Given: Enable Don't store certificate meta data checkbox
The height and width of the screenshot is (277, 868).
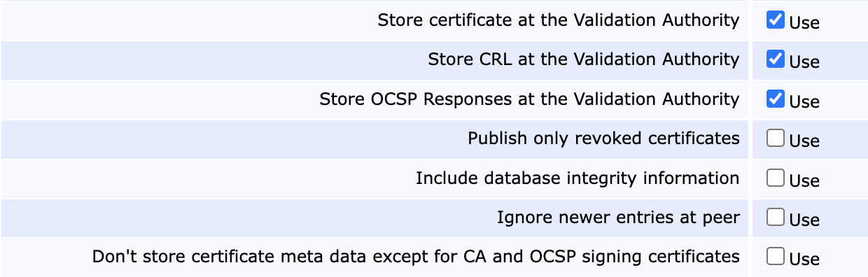Looking at the screenshot, I should 775,257.
